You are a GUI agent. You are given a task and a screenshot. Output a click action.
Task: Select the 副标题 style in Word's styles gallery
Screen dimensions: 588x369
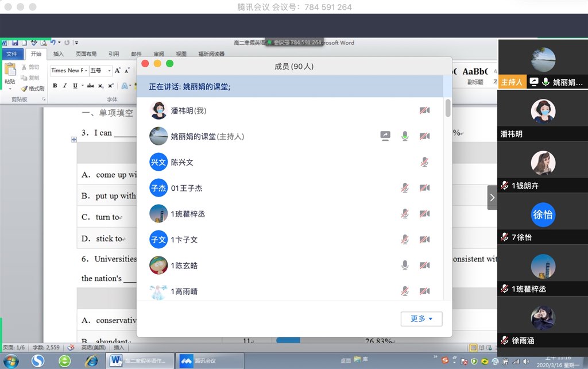tap(475, 75)
